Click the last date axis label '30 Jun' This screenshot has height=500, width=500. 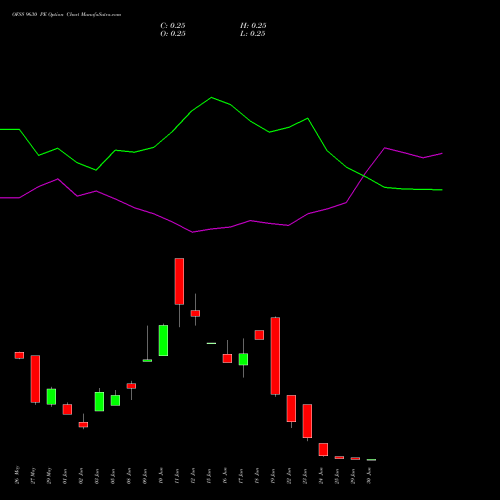[x=369, y=476]
